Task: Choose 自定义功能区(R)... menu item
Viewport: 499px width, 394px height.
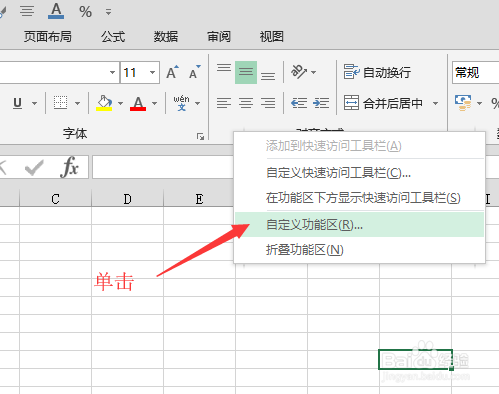Action: point(359,225)
